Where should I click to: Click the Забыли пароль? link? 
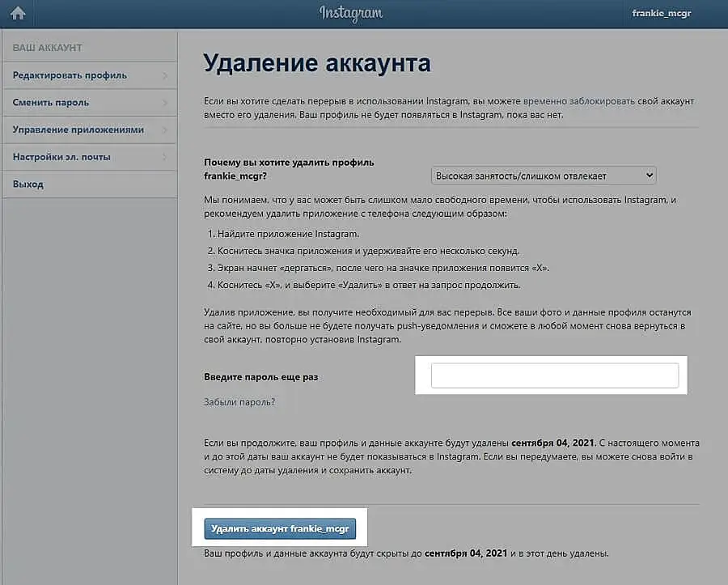pos(239,401)
